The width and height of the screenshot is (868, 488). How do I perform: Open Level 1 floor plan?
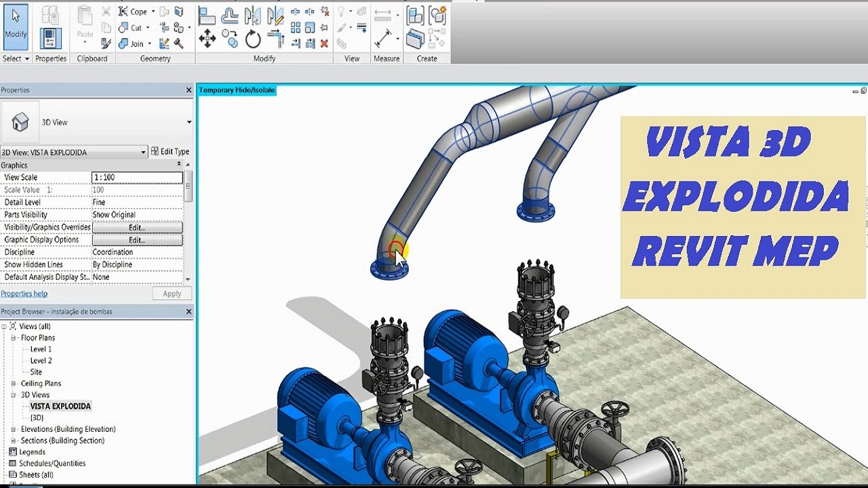[x=41, y=349]
